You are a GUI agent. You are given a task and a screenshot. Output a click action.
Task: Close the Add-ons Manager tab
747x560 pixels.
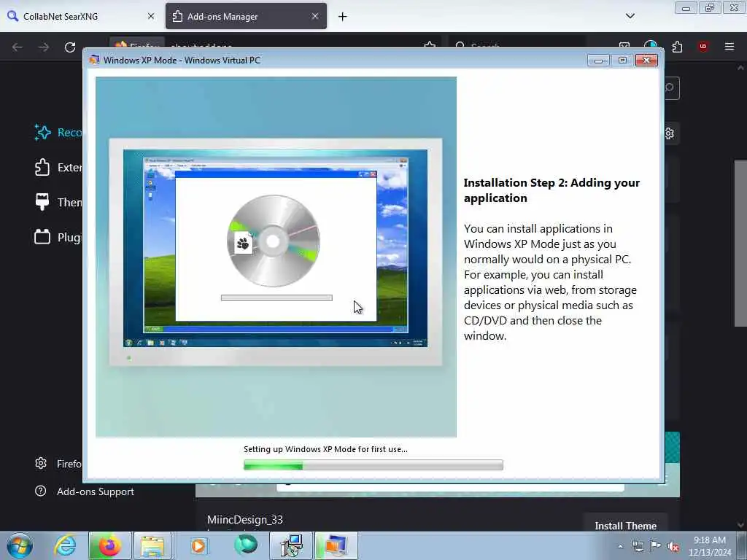(x=315, y=16)
